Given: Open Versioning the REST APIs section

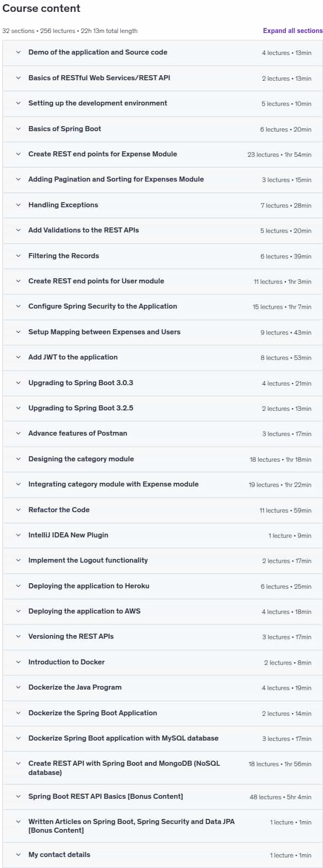Looking at the screenshot, I should (163, 636).
